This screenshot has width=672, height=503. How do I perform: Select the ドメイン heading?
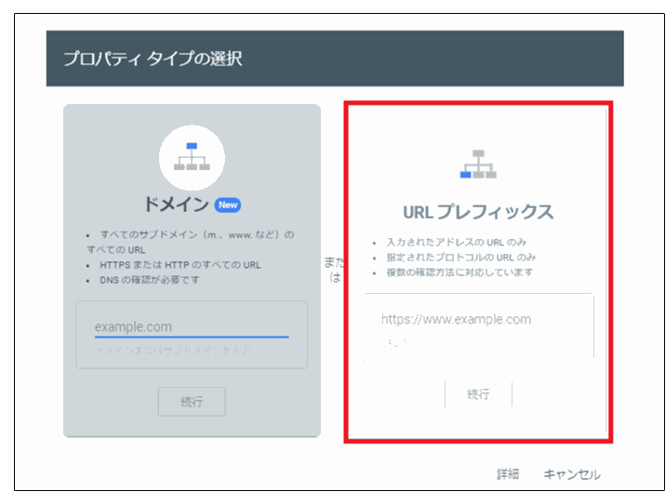pos(176,204)
